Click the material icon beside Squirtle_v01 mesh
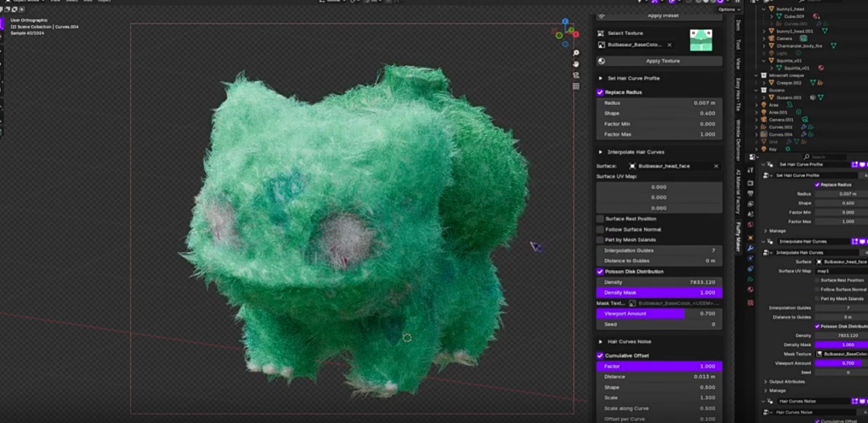 (x=821, y=68)
